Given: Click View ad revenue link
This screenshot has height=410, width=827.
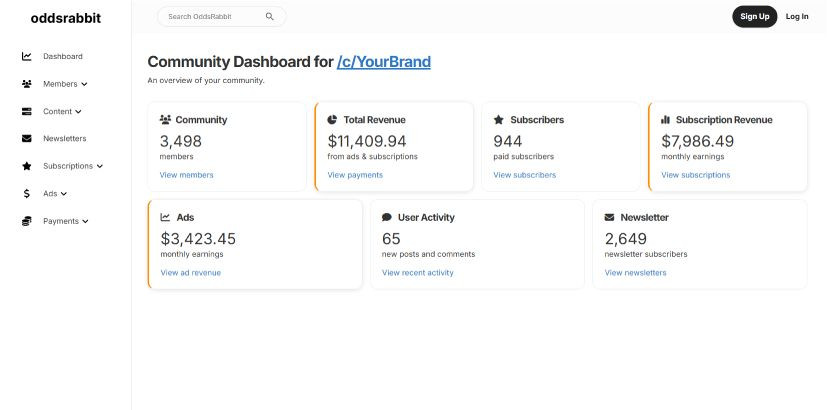Looking at the screenshot, I should point(191,272).
